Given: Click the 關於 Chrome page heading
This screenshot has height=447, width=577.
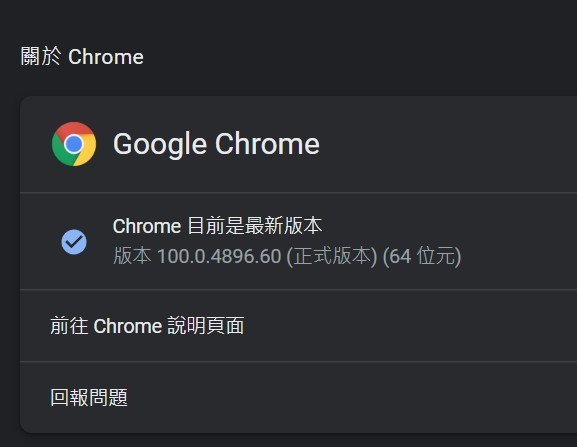Looking at the screenshot, I should coord(82,57).
